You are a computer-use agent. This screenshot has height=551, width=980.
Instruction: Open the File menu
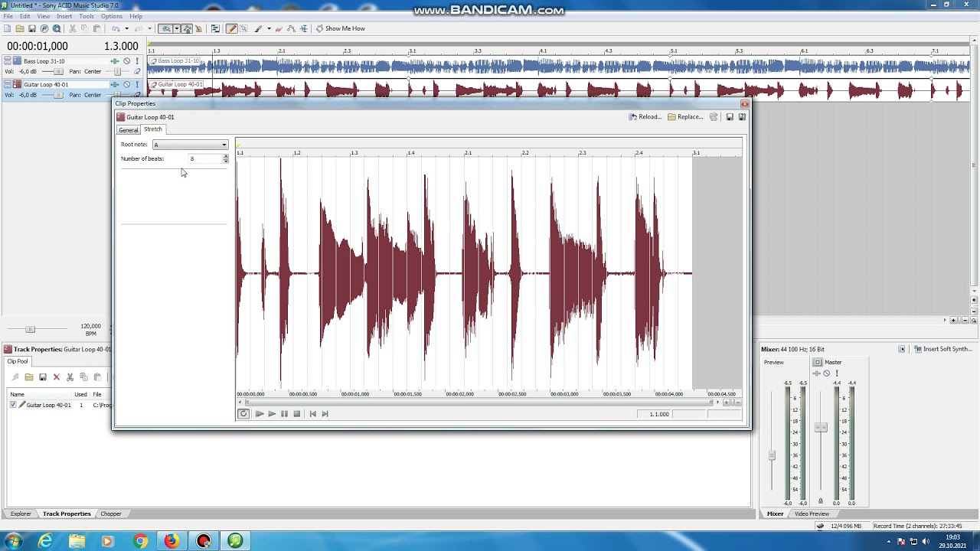(x=8, y=16)
